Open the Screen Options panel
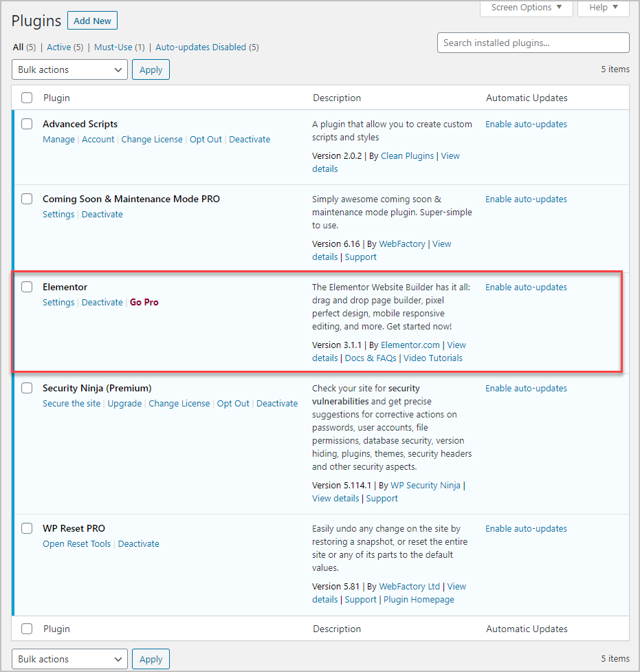 point(525,8)
